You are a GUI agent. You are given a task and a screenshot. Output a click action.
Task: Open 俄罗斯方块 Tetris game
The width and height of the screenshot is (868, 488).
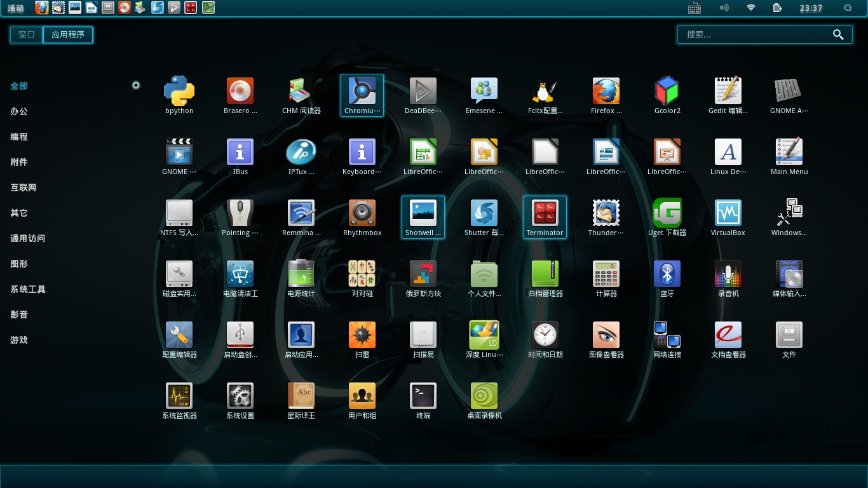tap(423, 279)
